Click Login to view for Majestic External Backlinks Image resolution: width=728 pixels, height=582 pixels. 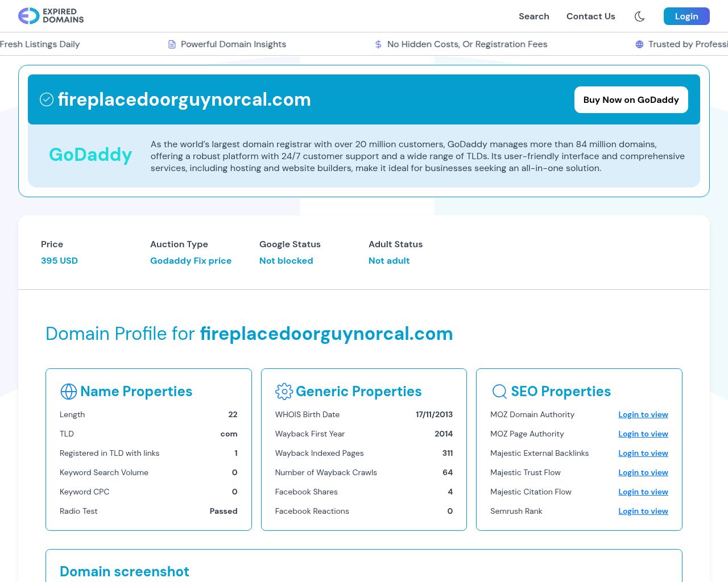[643, 454]
